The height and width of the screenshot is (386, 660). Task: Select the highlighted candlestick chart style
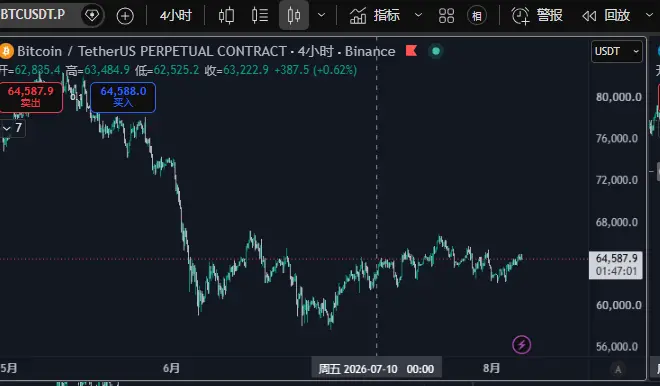click(294, 16)
